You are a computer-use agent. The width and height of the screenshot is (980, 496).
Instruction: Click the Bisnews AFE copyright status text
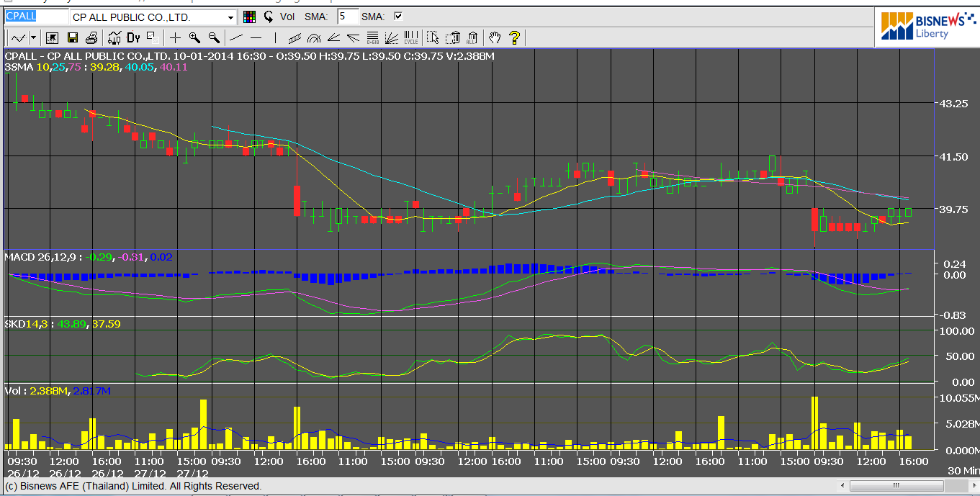[x=133, y=486]
